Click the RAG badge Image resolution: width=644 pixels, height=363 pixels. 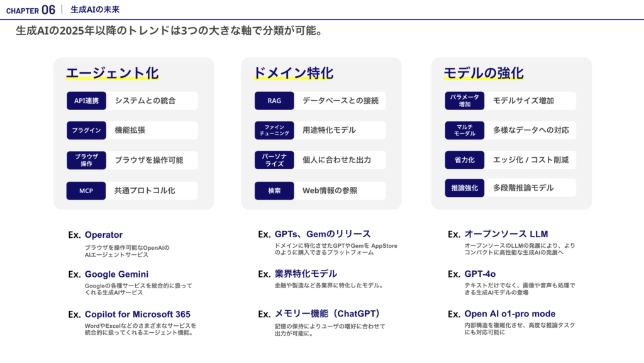tap(274, 101)
